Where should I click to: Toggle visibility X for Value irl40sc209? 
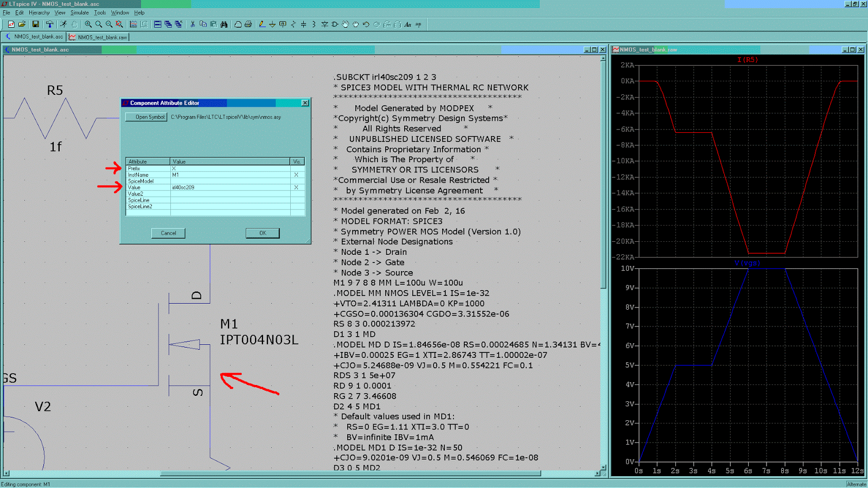(x=296, y=187)
